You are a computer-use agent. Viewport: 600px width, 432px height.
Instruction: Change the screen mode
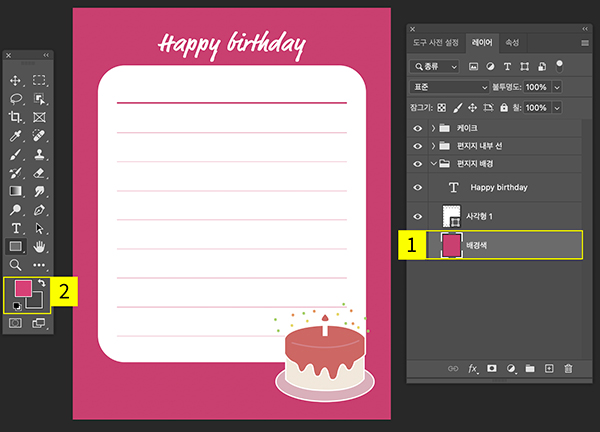[x=38, y=323]
